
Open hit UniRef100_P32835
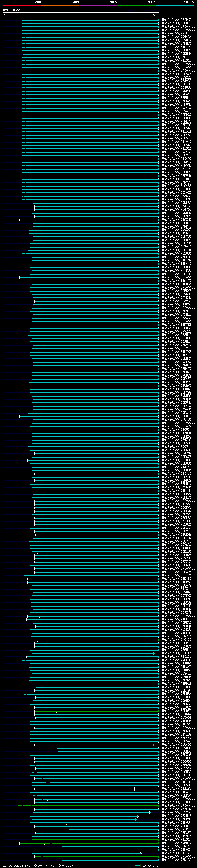click(177, 318)
